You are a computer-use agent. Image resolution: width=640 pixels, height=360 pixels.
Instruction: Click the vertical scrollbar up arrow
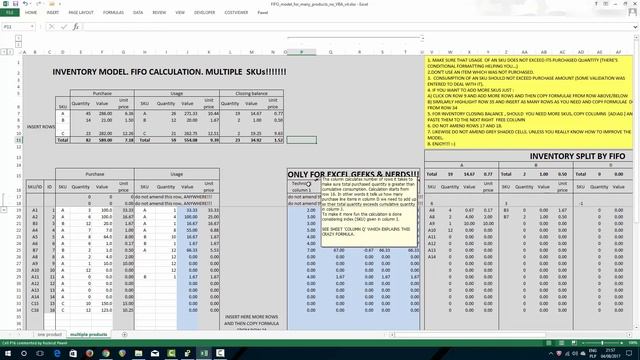[636, 37]
